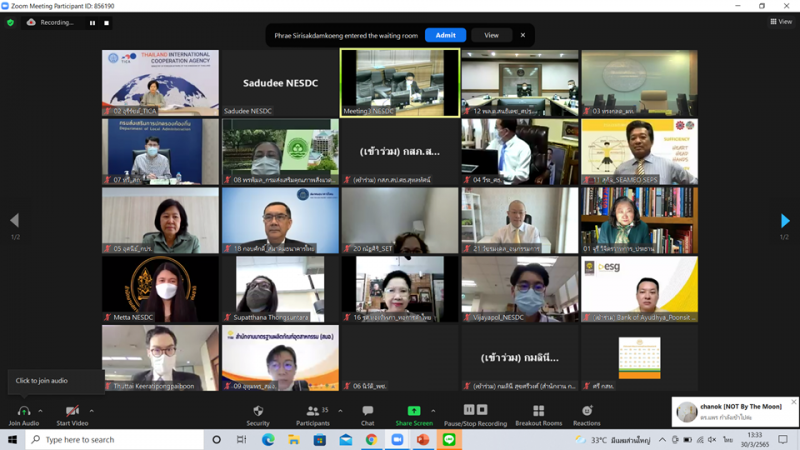
Task: Join Audio with the headphone icon
Action: tap(23, 415)
